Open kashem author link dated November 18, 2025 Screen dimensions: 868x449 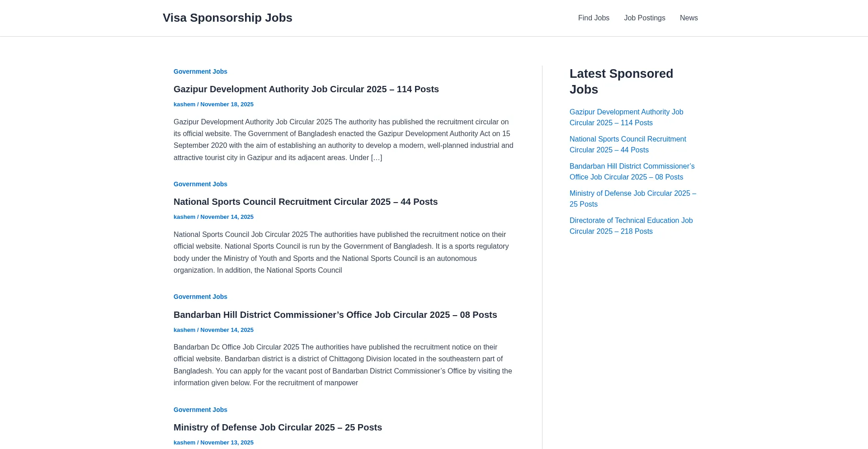pos(184,104)
